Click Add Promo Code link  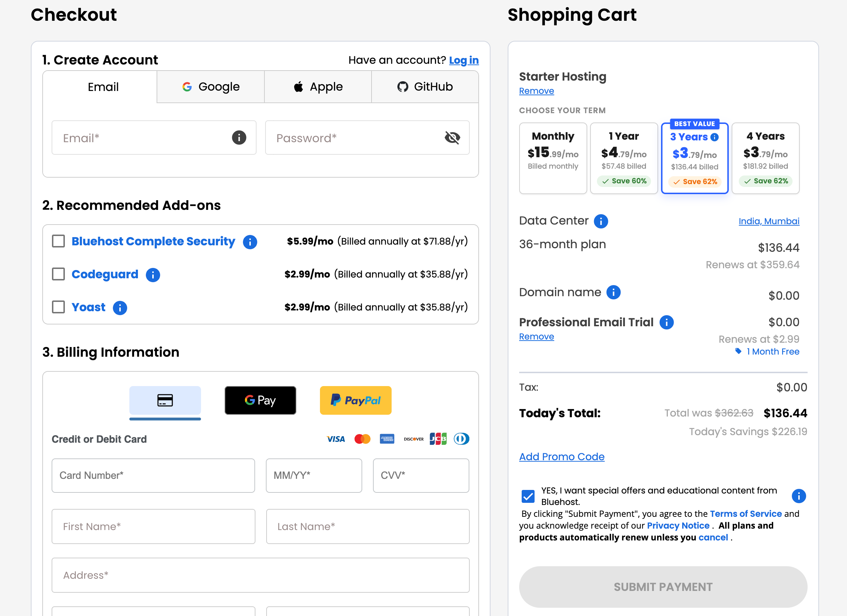click(x=562, y=457)
